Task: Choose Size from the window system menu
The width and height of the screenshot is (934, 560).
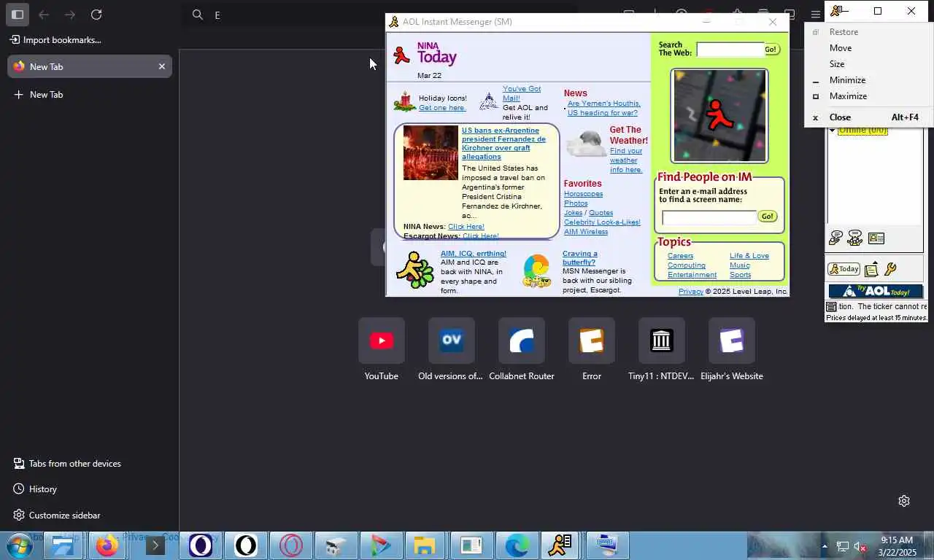Action: [x=868, y=64]
